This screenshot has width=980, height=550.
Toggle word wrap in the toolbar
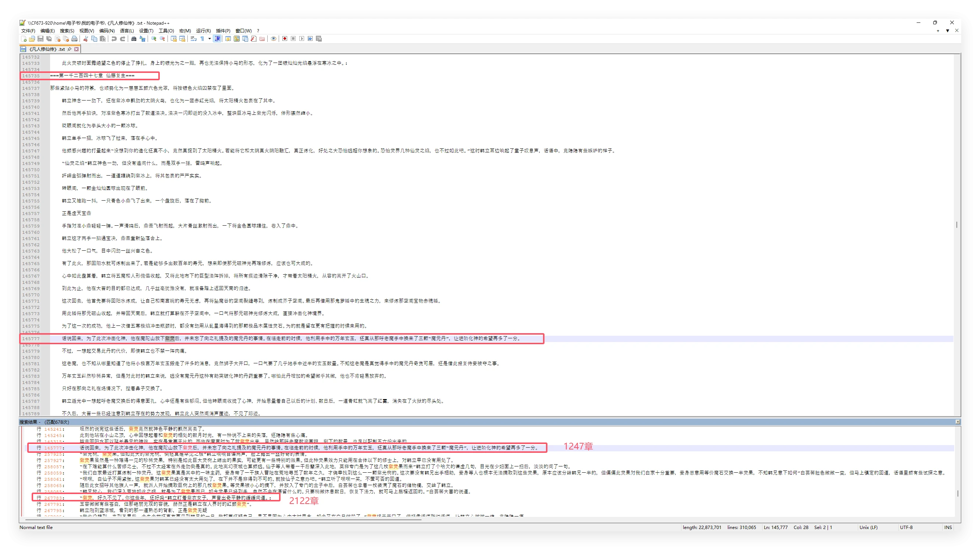tap(194, 39)
